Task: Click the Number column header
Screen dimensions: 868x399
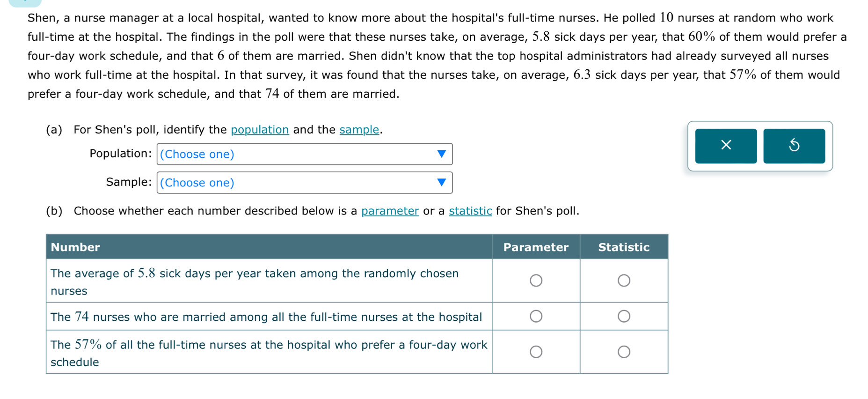Action: (x=75, y=247)
